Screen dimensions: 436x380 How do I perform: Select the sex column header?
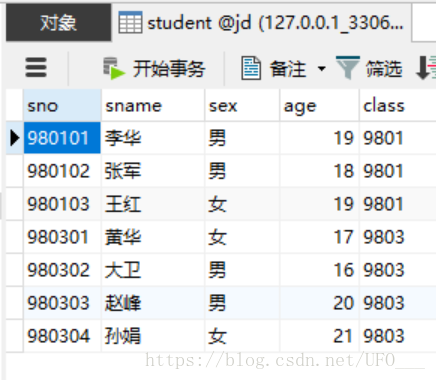pyautogui.click(x=242, y=106)
